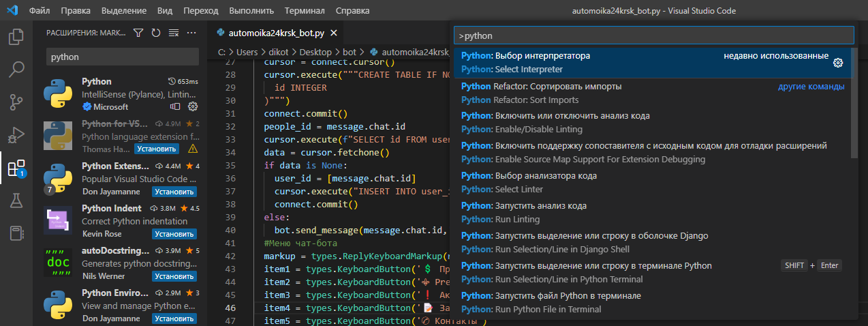Clear extensions search results icon
868x326 pixels.
[x=174, y=33]
